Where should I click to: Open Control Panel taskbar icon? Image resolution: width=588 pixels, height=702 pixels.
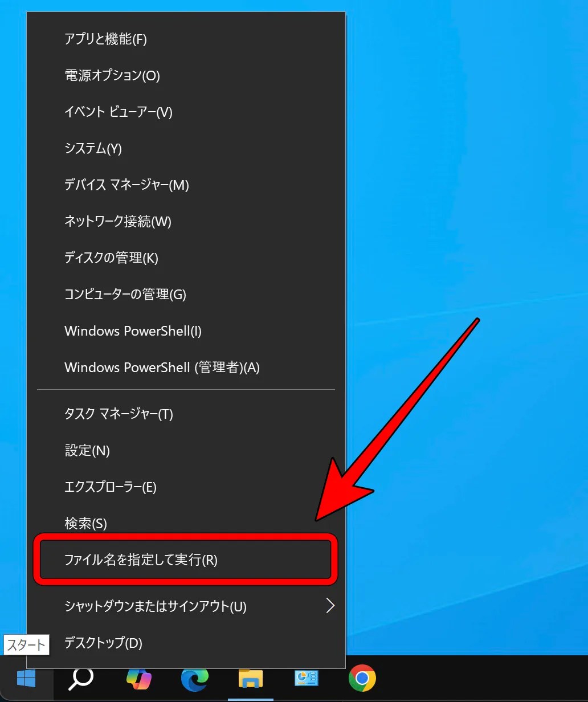point(307,678)
